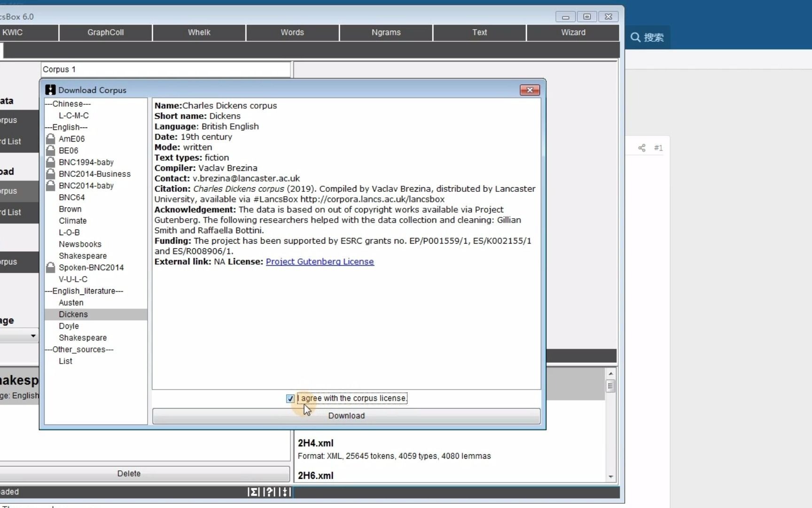Switch to the Ngrams tab
The width and height of the screenshot is (812, 508).
pyautogui.click(x=386, y=32)
